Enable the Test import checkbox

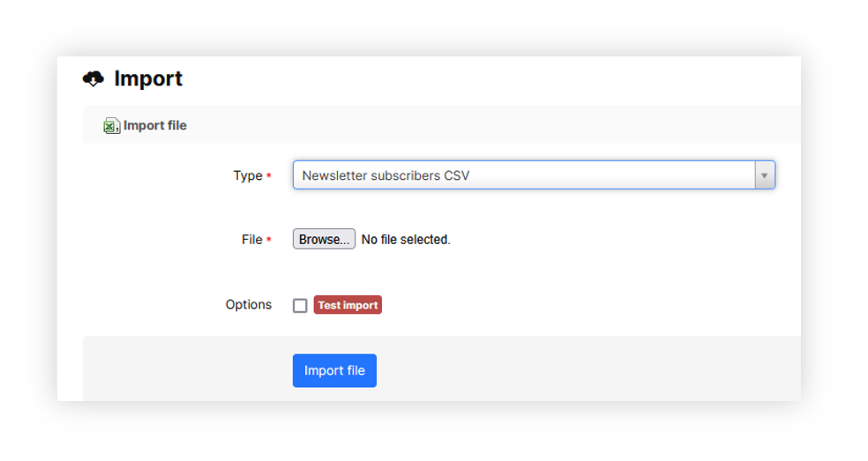pyautogui.click(x=300, y=306)
